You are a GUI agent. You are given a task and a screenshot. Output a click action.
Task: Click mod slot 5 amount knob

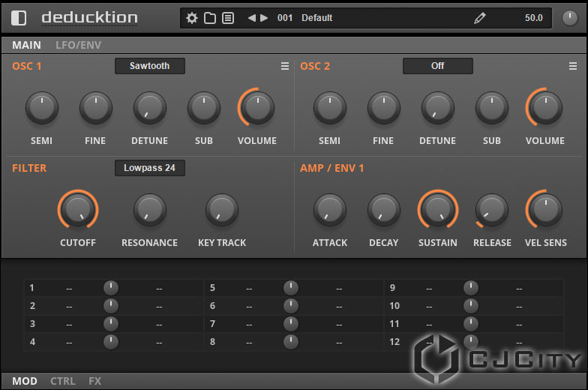pos(291,288)
